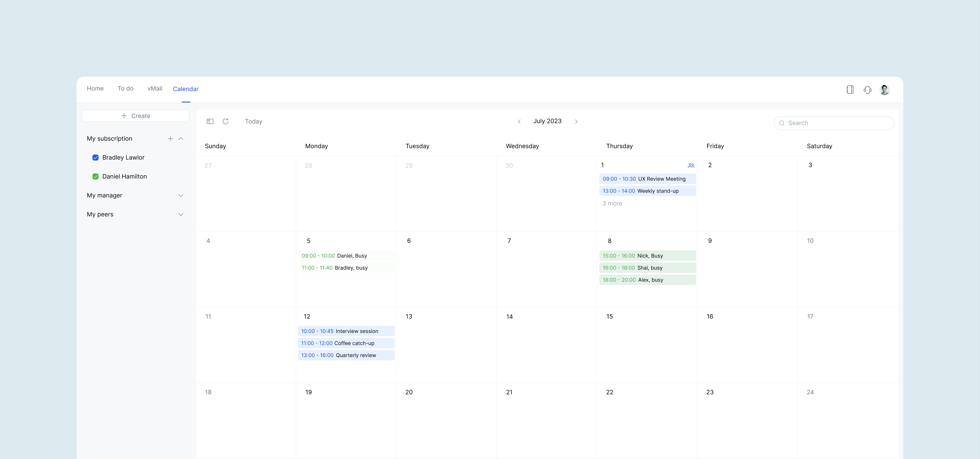This screenshot has height=459, width=980.
Task: Click the user profile avatar
Action: [884, 90]
